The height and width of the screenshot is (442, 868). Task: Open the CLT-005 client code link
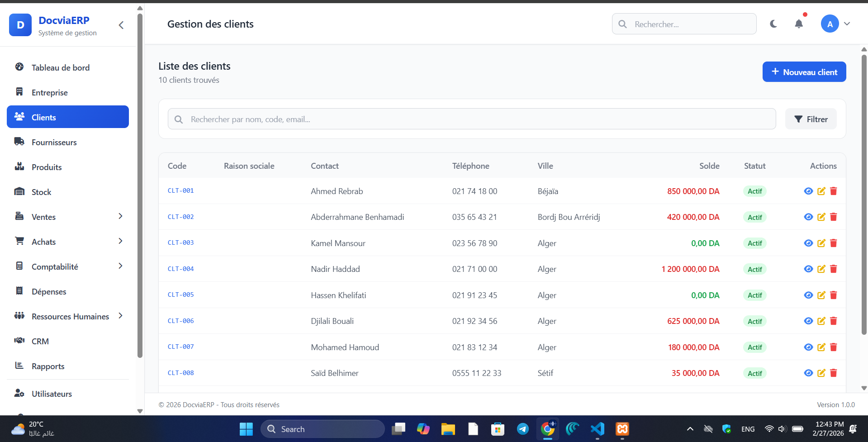[x=180, y=295]
